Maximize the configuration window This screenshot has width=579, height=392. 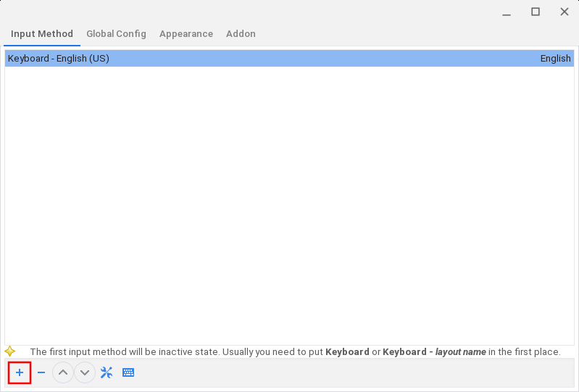point(536,12)
